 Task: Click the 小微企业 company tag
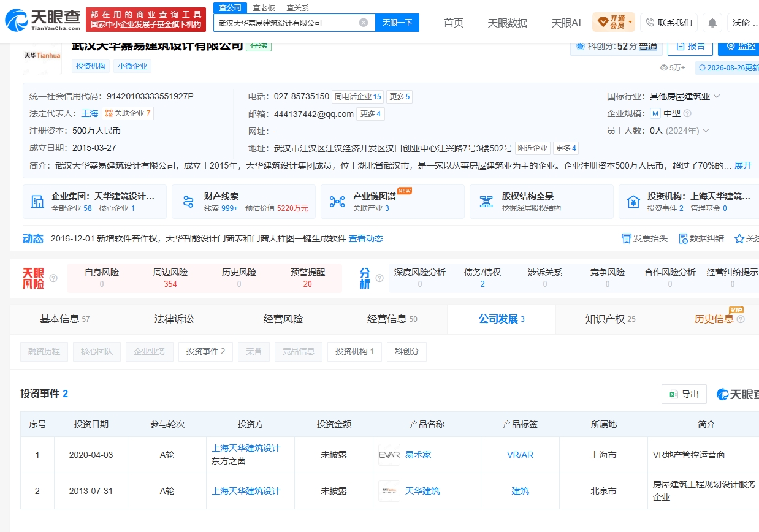point(132,66)
